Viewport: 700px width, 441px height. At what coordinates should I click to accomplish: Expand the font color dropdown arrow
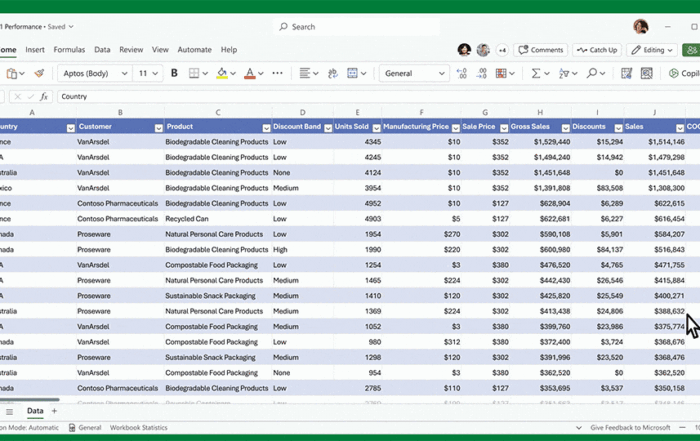[x=261, y=74]
